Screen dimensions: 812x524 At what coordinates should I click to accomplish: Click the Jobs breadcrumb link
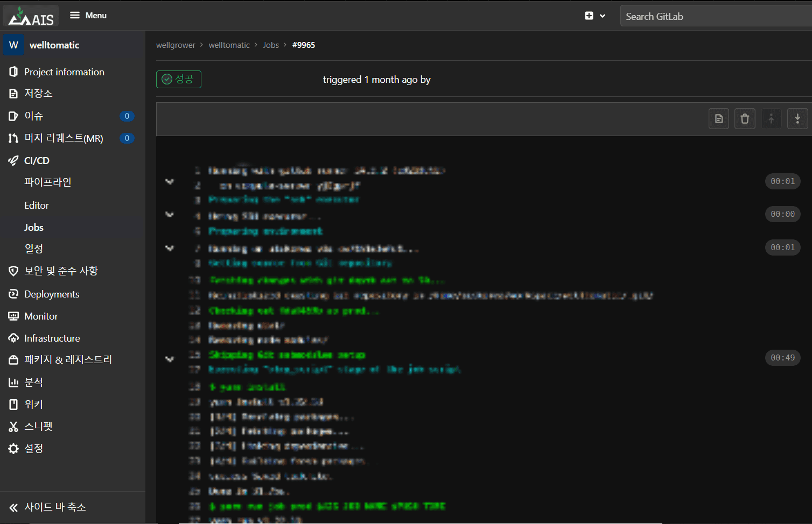(x=271, y=45)
